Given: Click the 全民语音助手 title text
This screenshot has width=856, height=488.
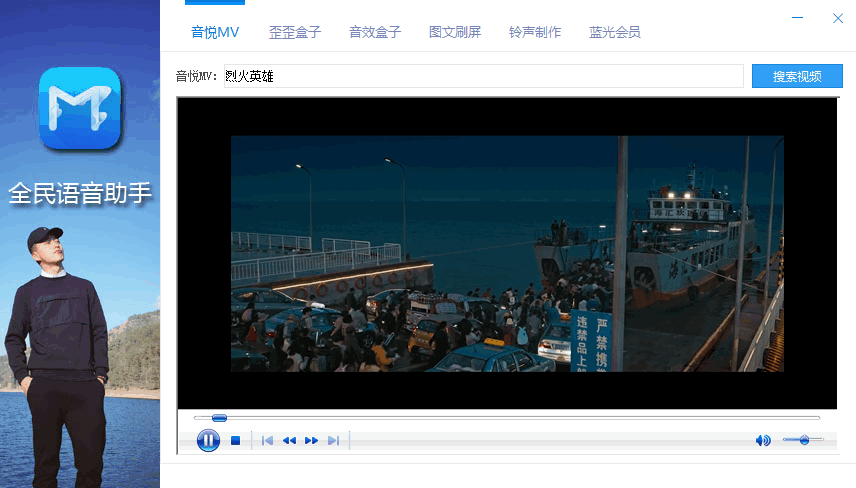Looking at the screenshot, I should [80, 193].
